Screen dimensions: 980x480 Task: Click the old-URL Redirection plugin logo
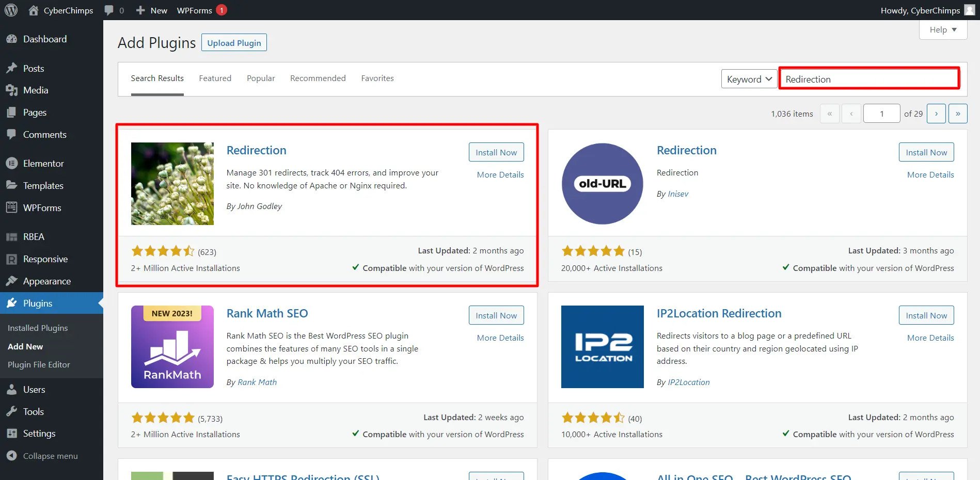[x=603, y=184]
